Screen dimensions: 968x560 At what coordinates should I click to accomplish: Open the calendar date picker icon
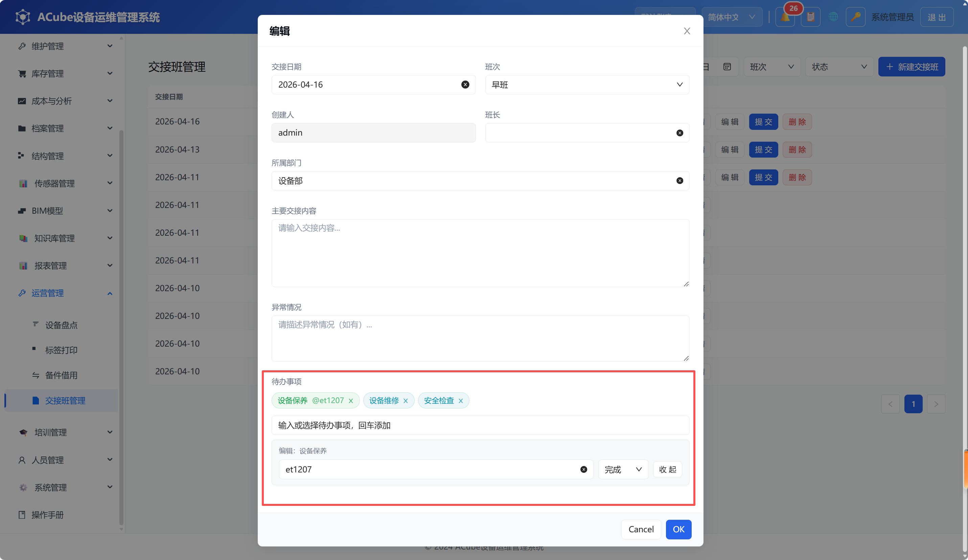(x=727, y=67)
